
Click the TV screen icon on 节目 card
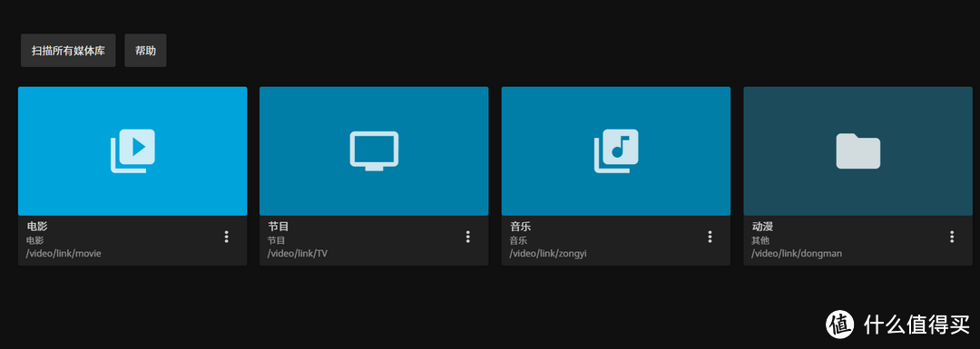tap(374, 150)
